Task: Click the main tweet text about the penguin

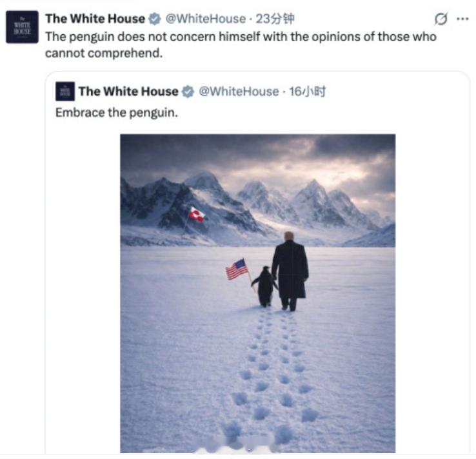Action: click(x=241, y=45)
